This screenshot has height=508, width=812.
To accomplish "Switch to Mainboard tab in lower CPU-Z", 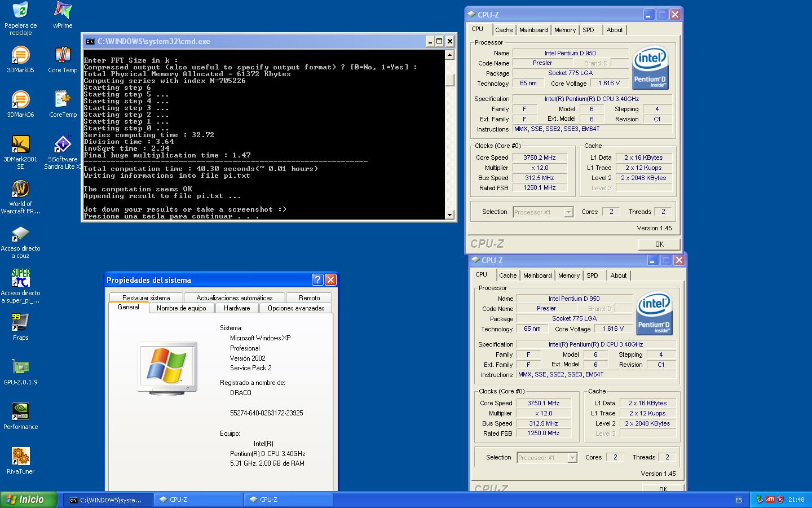I will click(x=537, y=276).
